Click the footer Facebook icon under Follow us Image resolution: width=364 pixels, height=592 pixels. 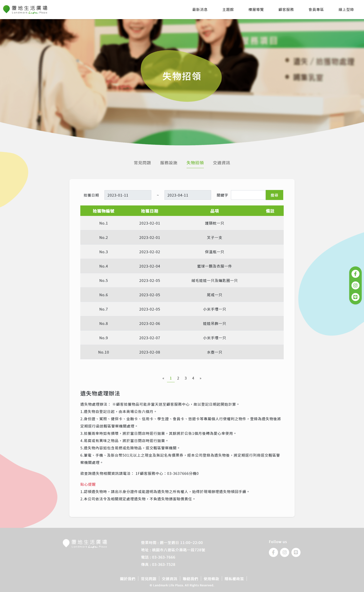pyautogui.click(x=273, y=552)
